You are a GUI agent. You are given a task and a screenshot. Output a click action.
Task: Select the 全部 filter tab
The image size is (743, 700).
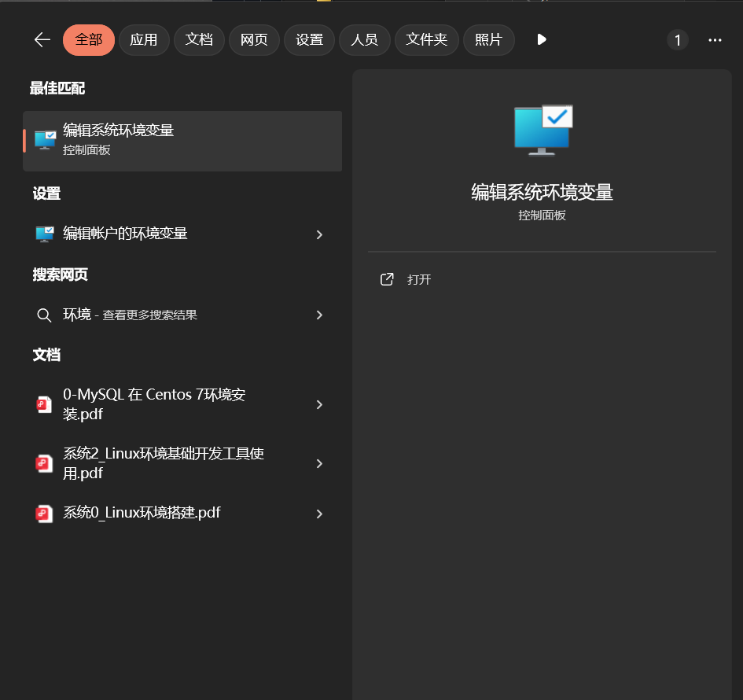coord(89,40)
